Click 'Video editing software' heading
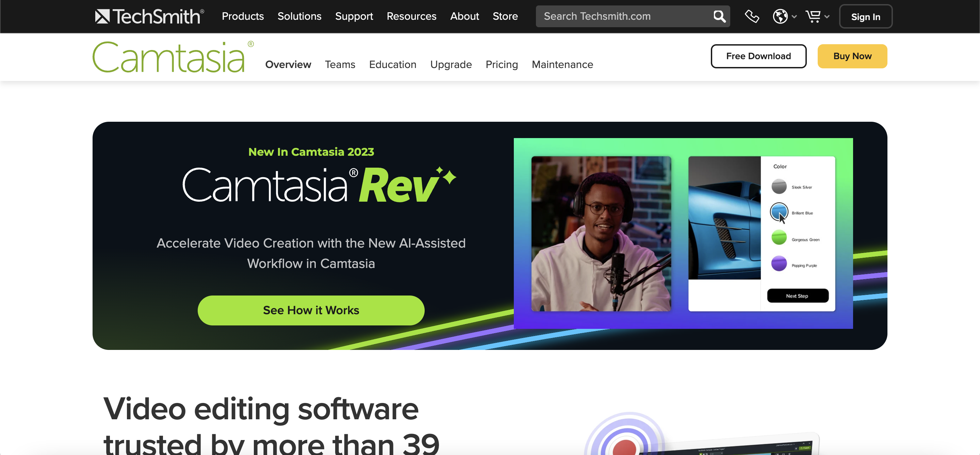 pyautogui.click(x=261, y=409)
